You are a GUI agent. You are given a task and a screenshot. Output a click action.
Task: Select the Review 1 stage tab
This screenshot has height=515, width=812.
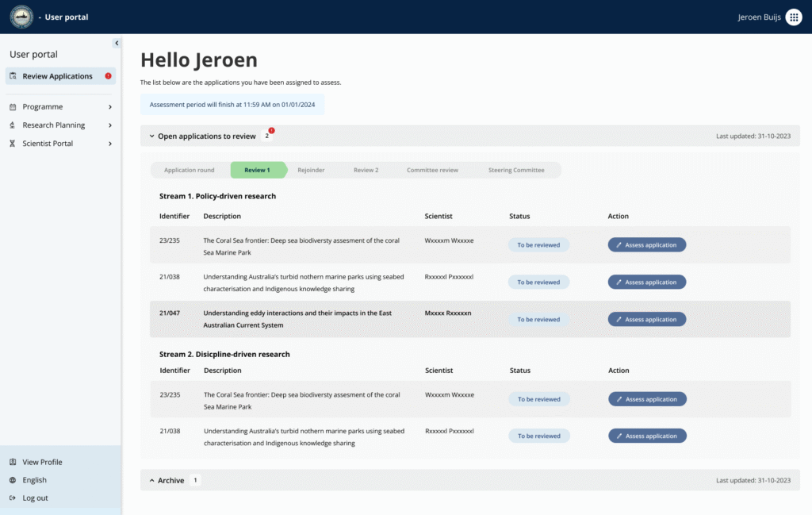click(257, 170)
